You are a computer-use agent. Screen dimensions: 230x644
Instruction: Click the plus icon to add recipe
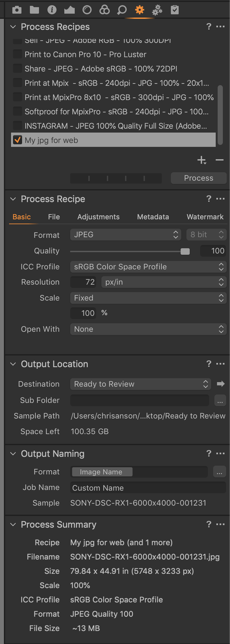pos(201,160)
